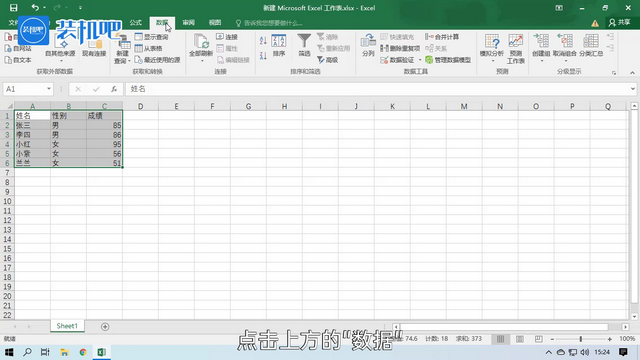This screenshot has height=360, width=640.
Task: Click the 共享 (Share) button
Action: pos(619,22)
